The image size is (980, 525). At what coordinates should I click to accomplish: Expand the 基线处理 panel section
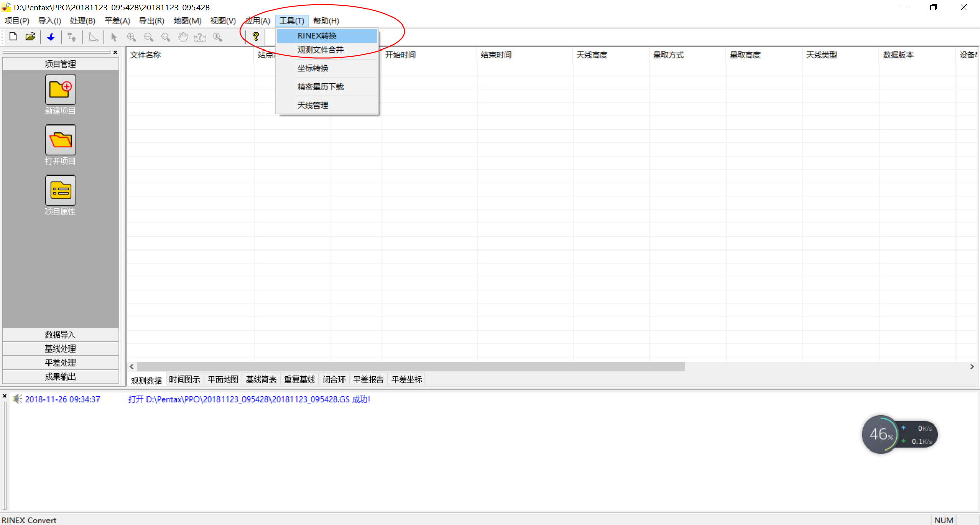(x=60, y=348)
